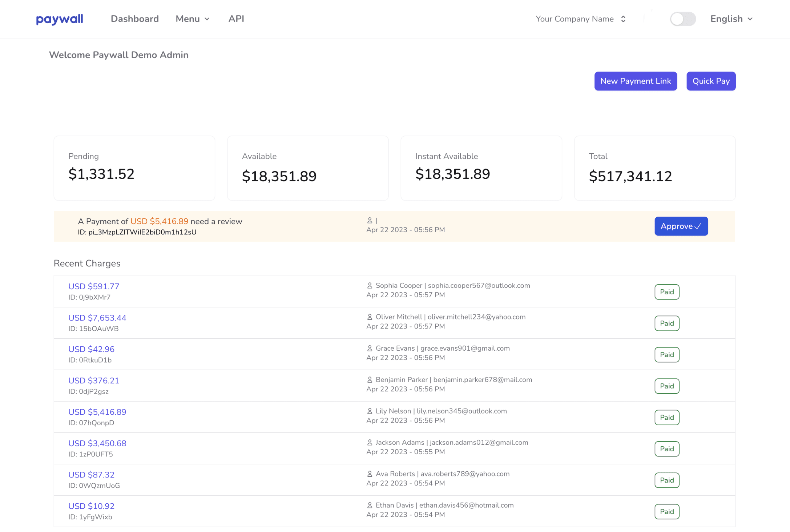Click user icon beside Sophia Cooper
Image resolution: width=790 pixels, height=532 pixels.
coord(370,286)
